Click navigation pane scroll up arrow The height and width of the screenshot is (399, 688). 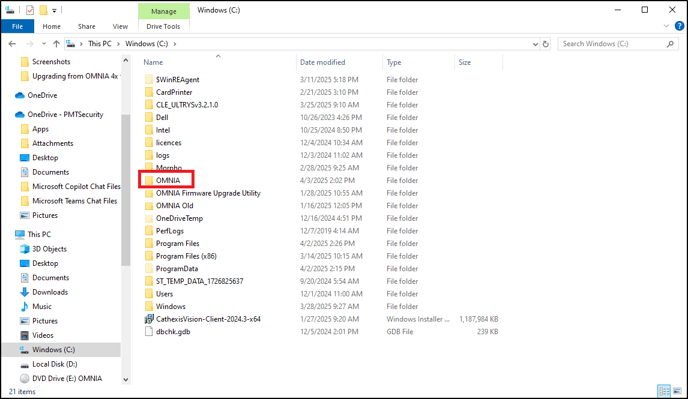point(125,61)
